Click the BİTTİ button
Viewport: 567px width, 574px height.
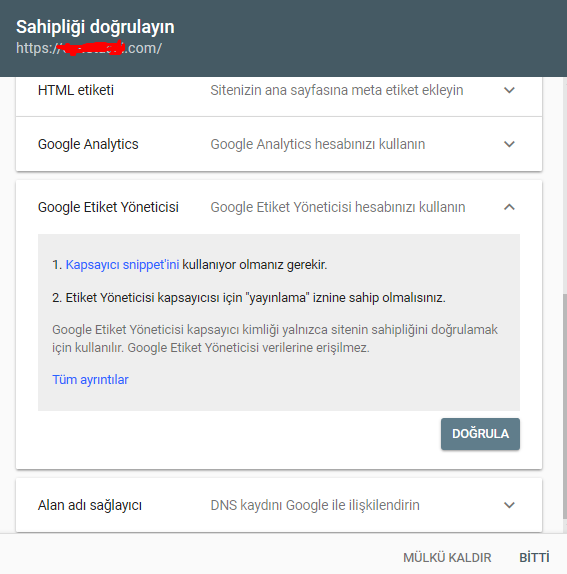(x=534, y=558)
